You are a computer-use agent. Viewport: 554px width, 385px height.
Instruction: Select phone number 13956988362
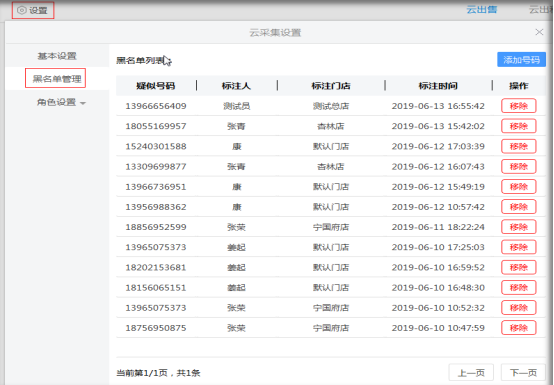[156, 207]
